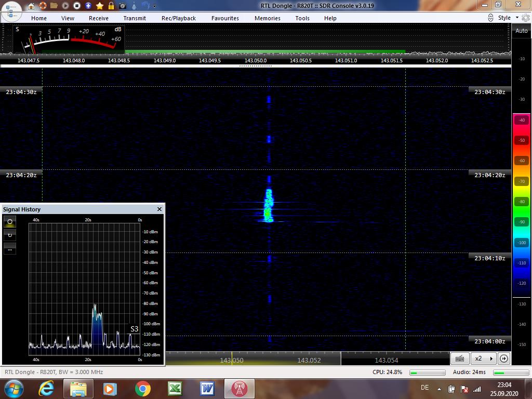Stop the radio with the stop icon

pos(77,5)
